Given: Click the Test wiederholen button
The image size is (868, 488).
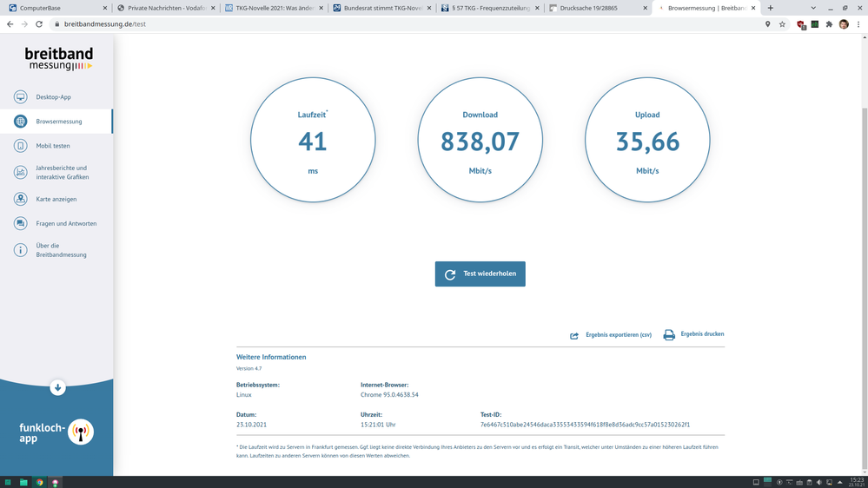Looking at the screenshot, I should point(480,274).
